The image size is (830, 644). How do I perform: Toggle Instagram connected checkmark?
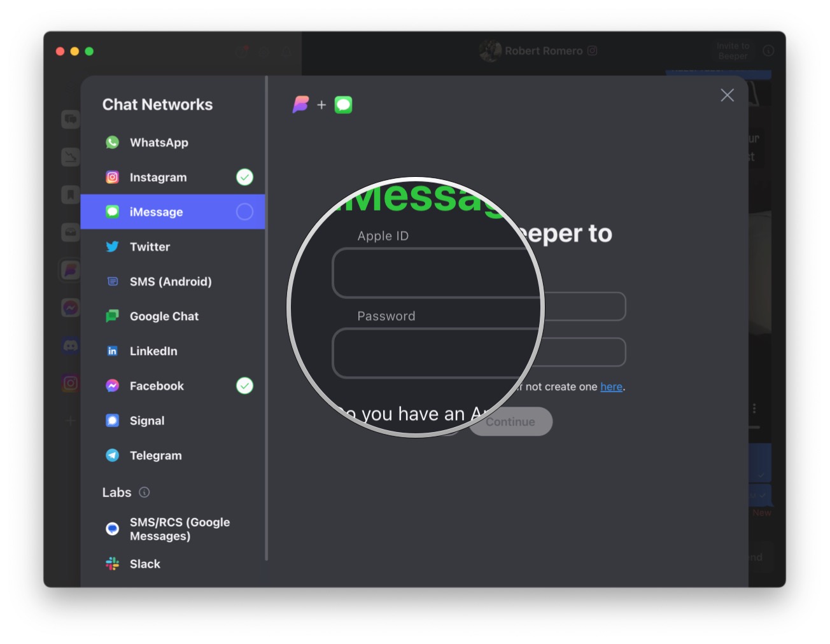[x=245, y=178]
